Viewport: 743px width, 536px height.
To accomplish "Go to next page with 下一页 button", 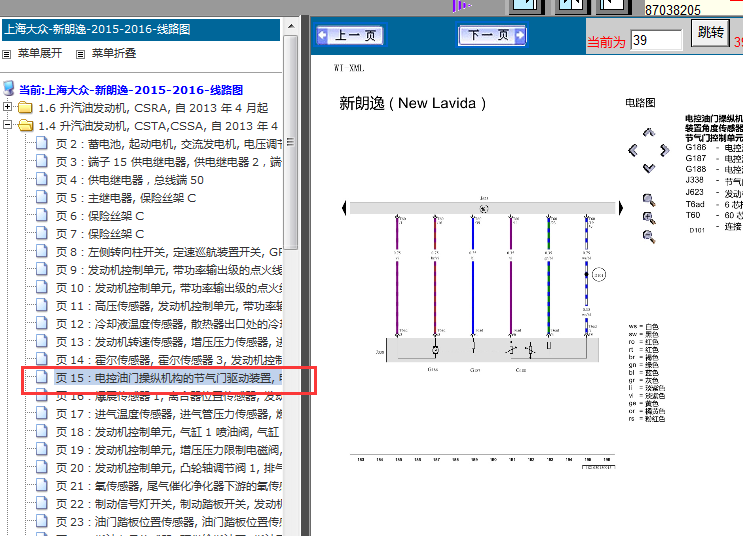I will [492, 35].
